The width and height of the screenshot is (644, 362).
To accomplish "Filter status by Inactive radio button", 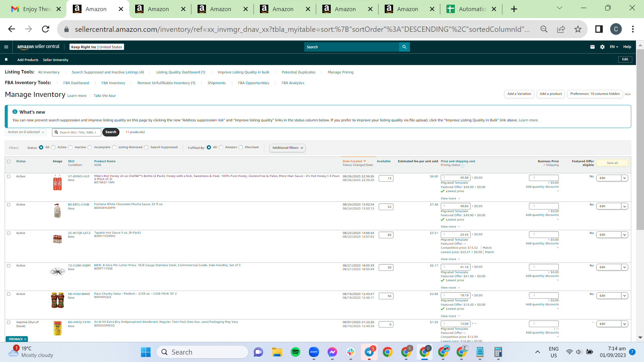I will click(x=70, y=147).
